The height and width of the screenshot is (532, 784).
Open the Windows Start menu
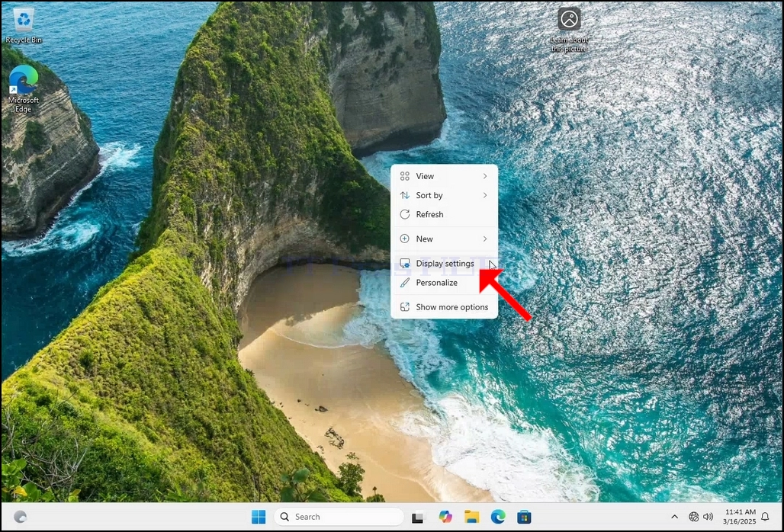click(259, 517)
